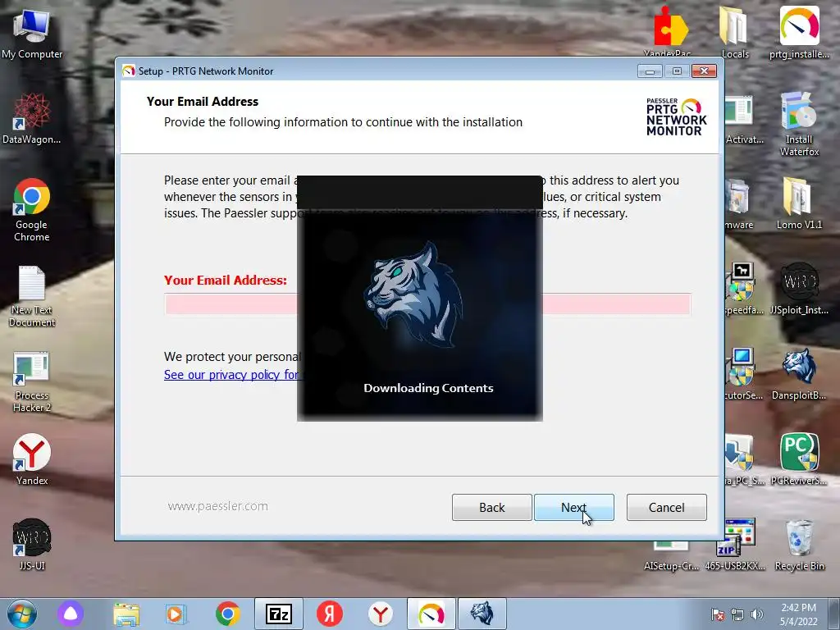Open DataWagon desktop shortcut
Viewport: 840px width, 630px height.
tap(32, 119)
